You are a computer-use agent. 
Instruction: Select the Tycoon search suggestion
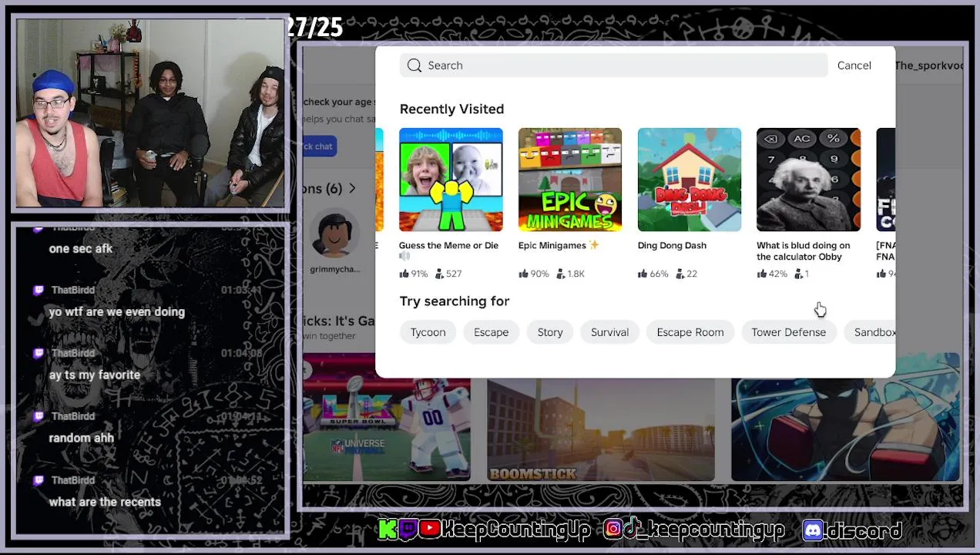pos(428,332)
